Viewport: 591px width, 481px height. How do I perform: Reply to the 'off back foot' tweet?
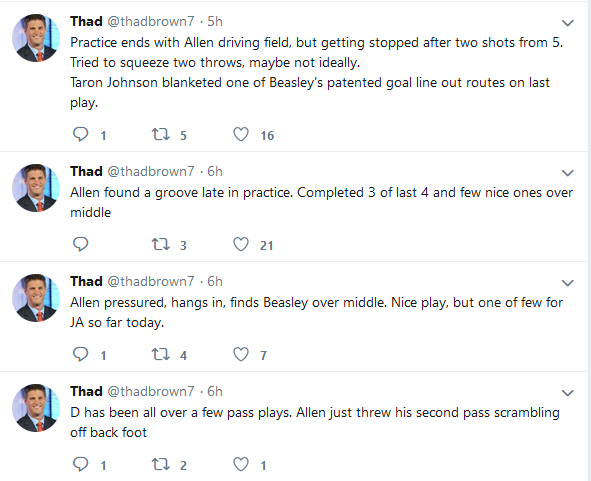[80, 464]
